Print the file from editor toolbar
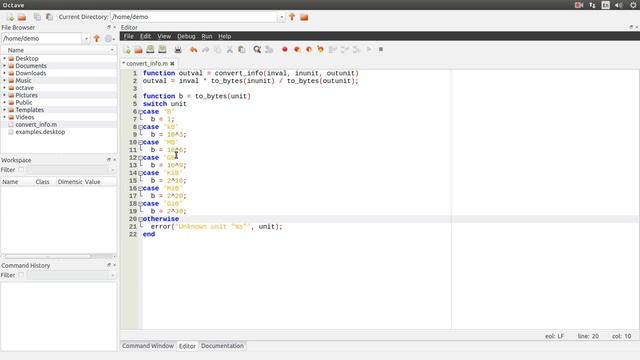This screenshot has height=360, width=640. pyautogui.click(x=178, y=49)
